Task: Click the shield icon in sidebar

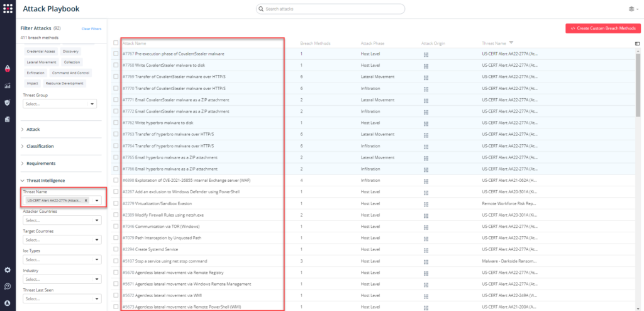Action: [x=8, y=103]
